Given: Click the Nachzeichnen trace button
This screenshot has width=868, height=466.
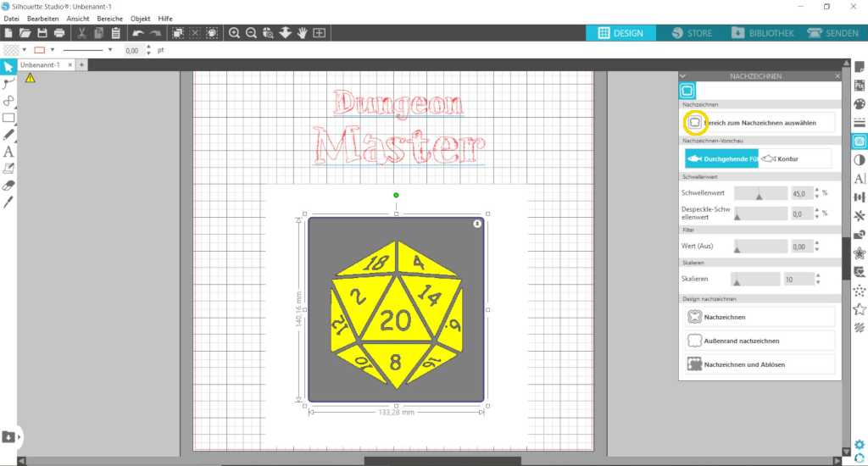Looking at the screenshot, I should (x=759, y=317).
